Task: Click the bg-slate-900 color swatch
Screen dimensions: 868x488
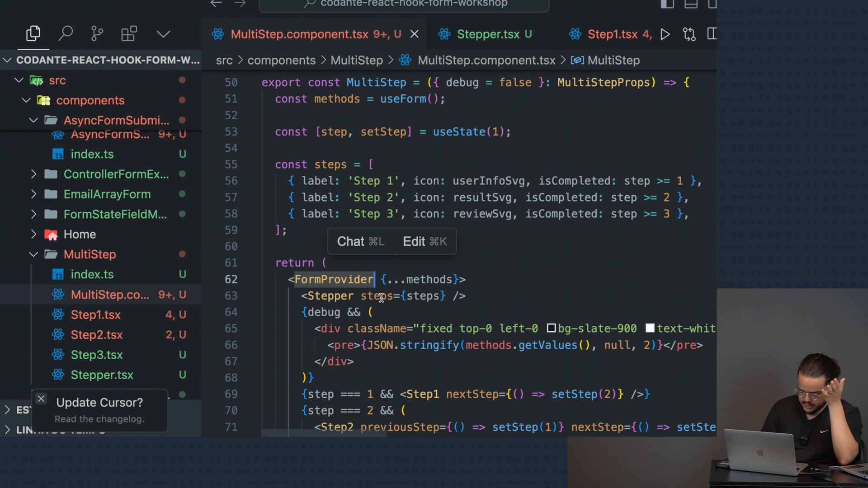Action: tap(551, 328)
